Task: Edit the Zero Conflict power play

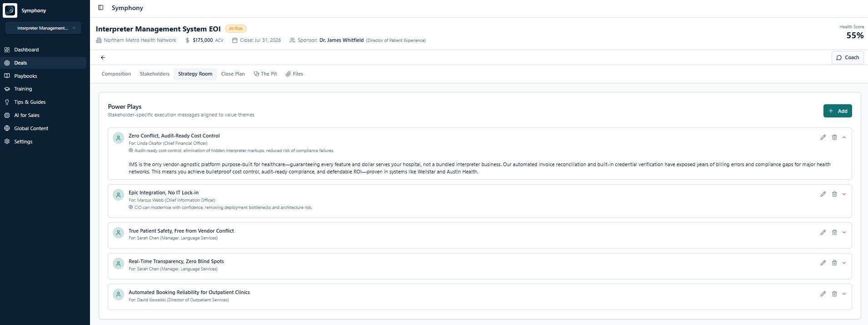Action: 823,137
